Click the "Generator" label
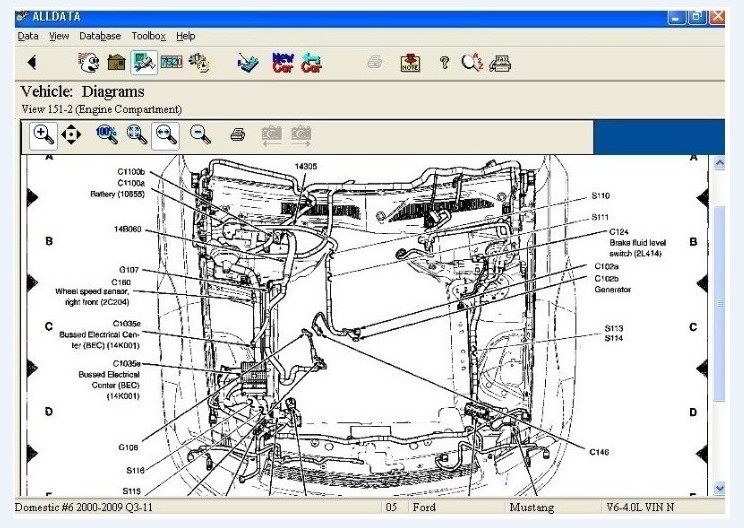The width and height of the screenshot is (744, 528). [613, 289]
